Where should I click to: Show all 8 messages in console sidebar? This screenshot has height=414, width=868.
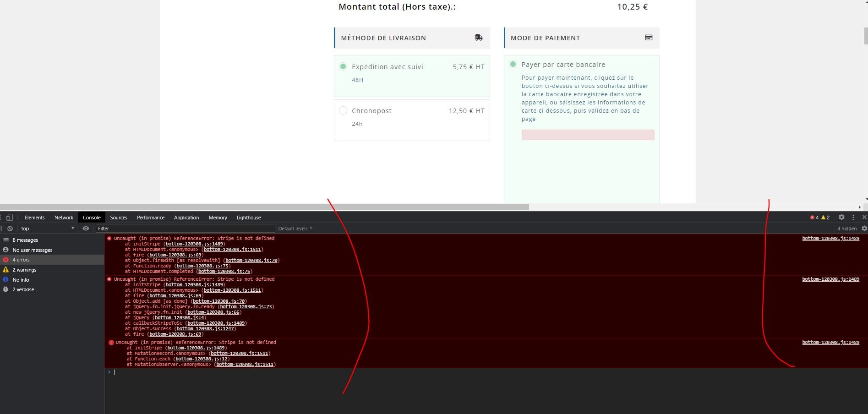pyautogui.click(x=52, y=240)
